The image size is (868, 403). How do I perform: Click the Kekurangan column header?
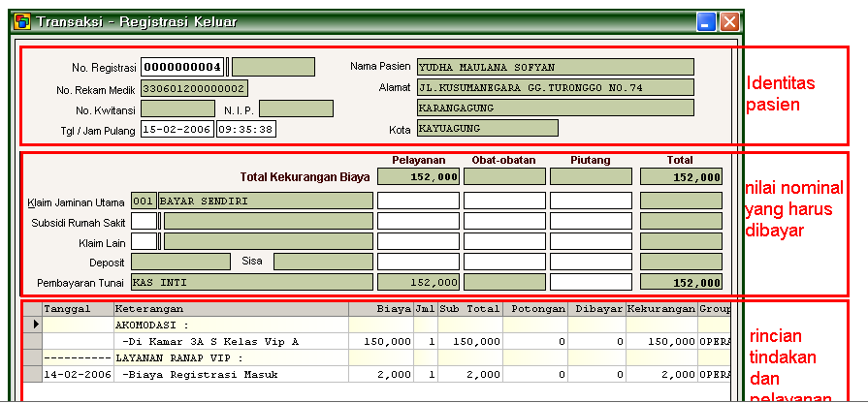(661, 309)
